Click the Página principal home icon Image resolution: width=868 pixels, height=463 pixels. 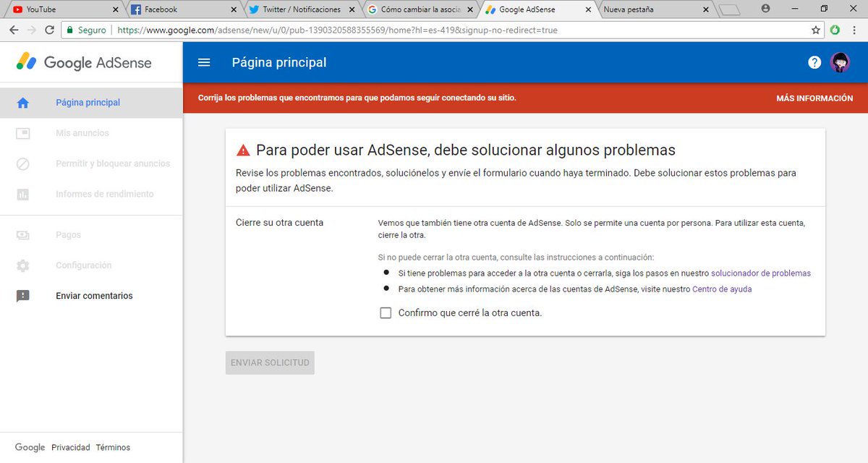(23, 103)
